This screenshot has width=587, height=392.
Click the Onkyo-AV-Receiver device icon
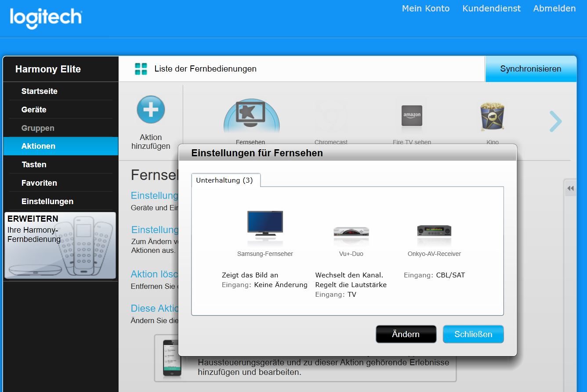(x=434, y=230)
